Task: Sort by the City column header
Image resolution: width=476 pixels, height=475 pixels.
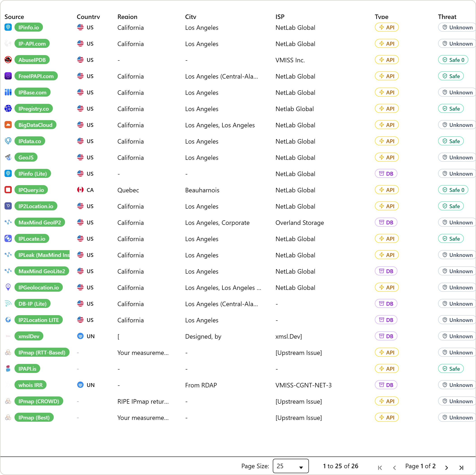Action: [191, 17]
